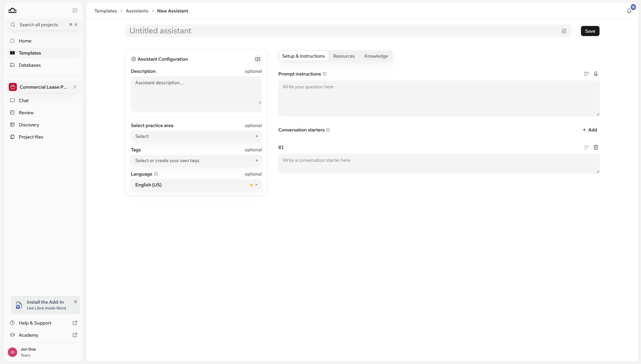Image resolution: width=641 pixels, height=364 pixels.
Task: Click the Assistant description text area
Action: pyautogui.click(x=196, y=94)
